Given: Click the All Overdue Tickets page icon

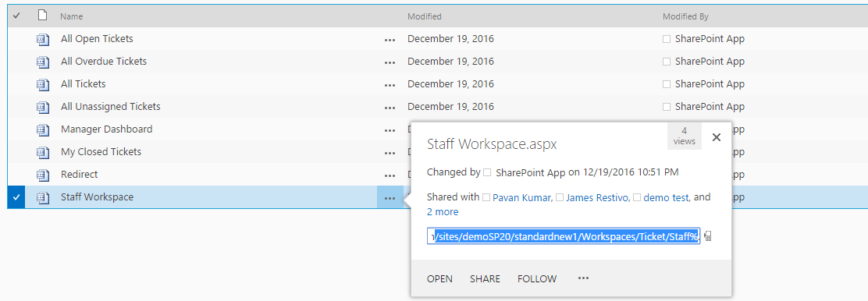Looking at the screenshot, I should pyautogui.click(x=43, y=62).
